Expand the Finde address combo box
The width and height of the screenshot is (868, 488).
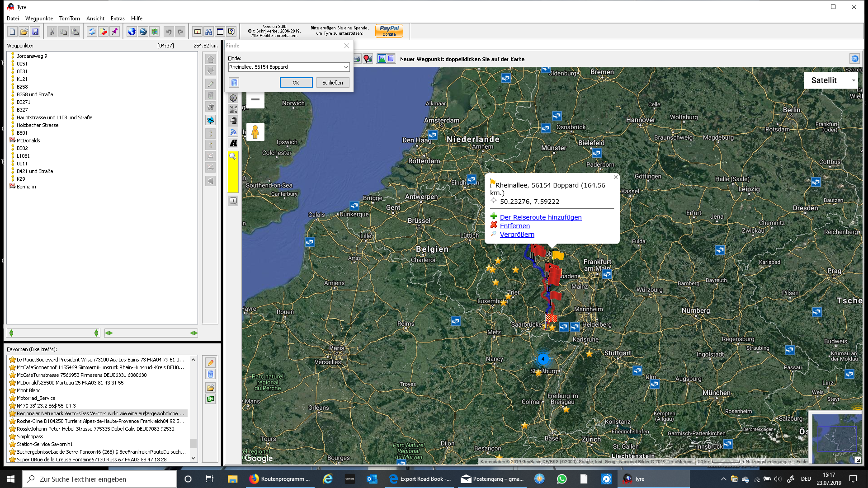pos(346,67)
